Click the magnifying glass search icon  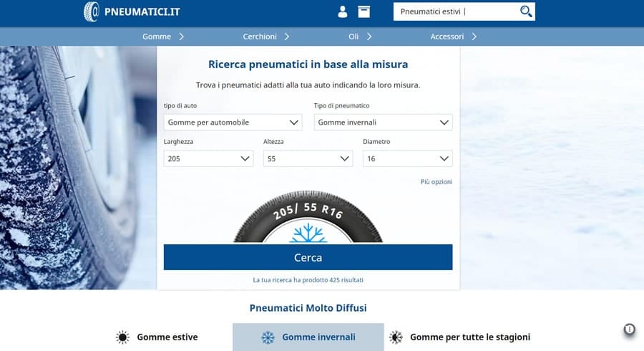[526, 11]
